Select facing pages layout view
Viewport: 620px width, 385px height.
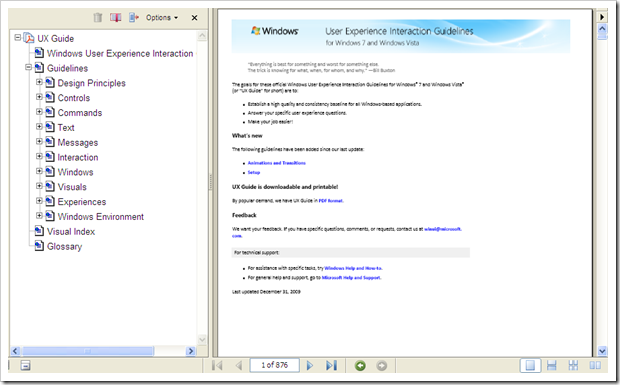[595, 366]
